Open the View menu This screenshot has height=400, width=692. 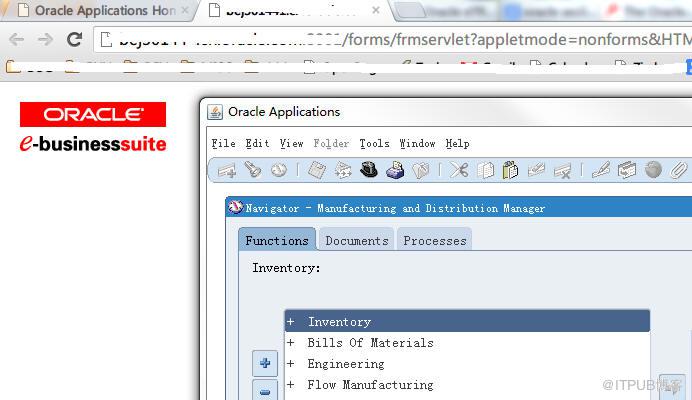coord(291,143)
